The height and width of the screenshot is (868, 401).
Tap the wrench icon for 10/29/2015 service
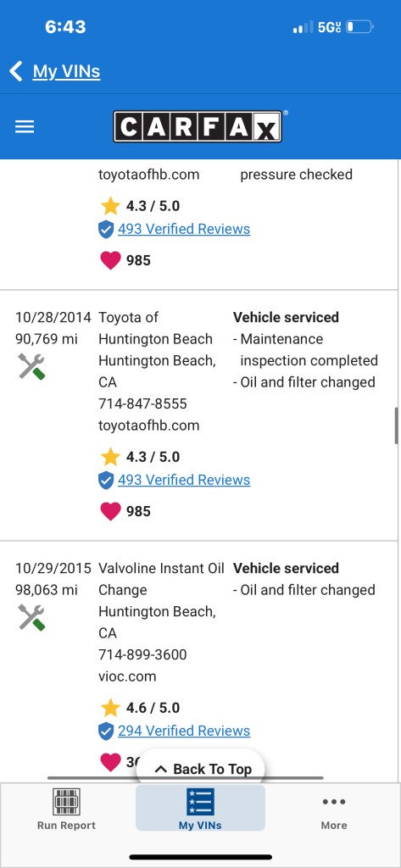[x=31, y=617]
